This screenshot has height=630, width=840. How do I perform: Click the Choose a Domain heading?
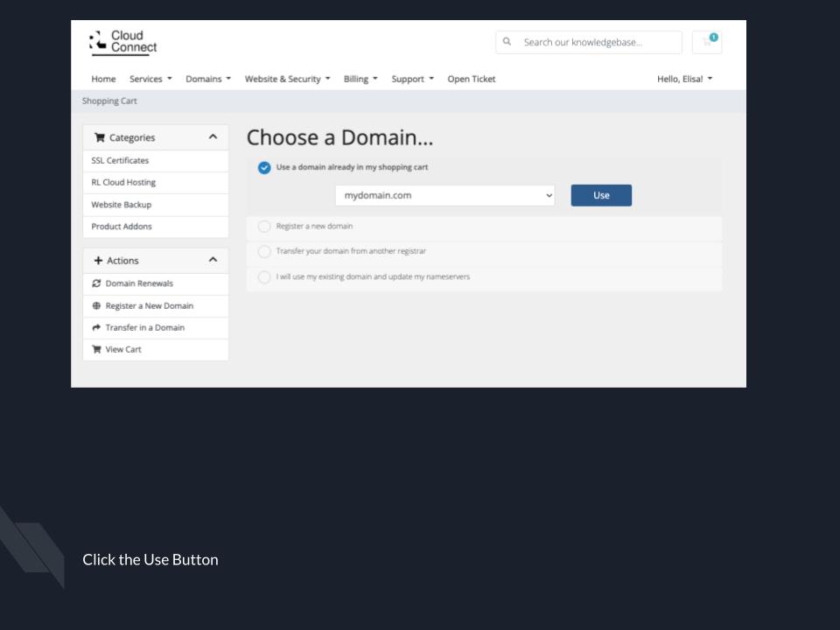point(339,137)
